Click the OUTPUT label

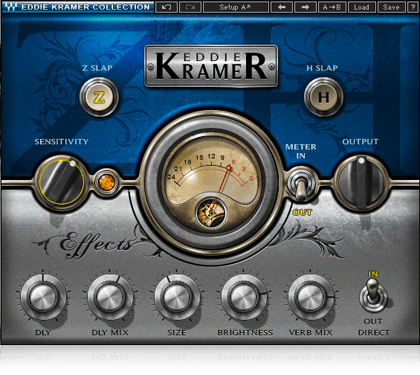tap(360, 141)
